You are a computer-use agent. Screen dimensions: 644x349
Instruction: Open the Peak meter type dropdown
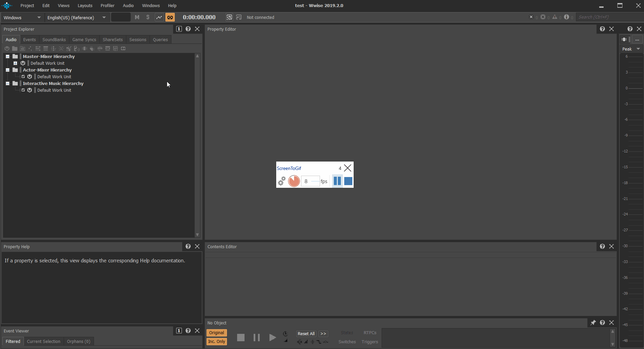click(631, 49)
